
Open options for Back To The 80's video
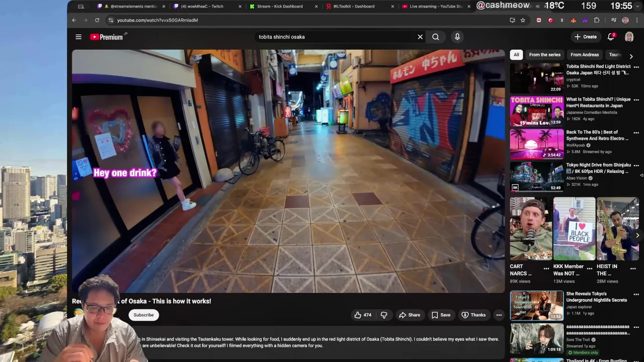coord(636,133)
